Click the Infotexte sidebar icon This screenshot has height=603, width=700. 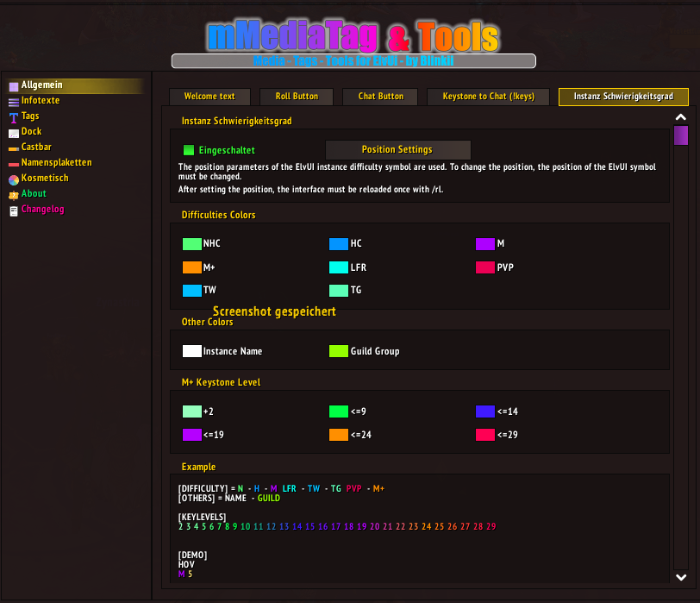(14, 102)
